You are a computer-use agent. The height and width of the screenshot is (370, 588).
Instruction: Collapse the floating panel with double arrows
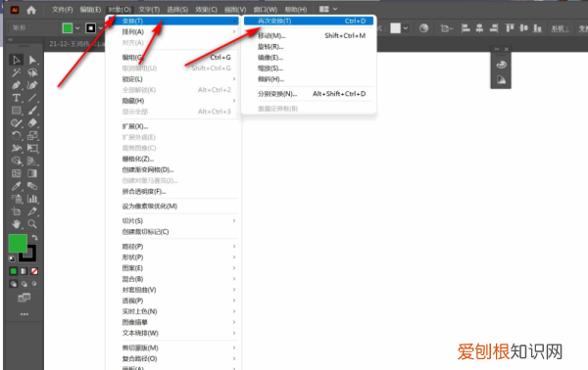click(x=497, y=49)
